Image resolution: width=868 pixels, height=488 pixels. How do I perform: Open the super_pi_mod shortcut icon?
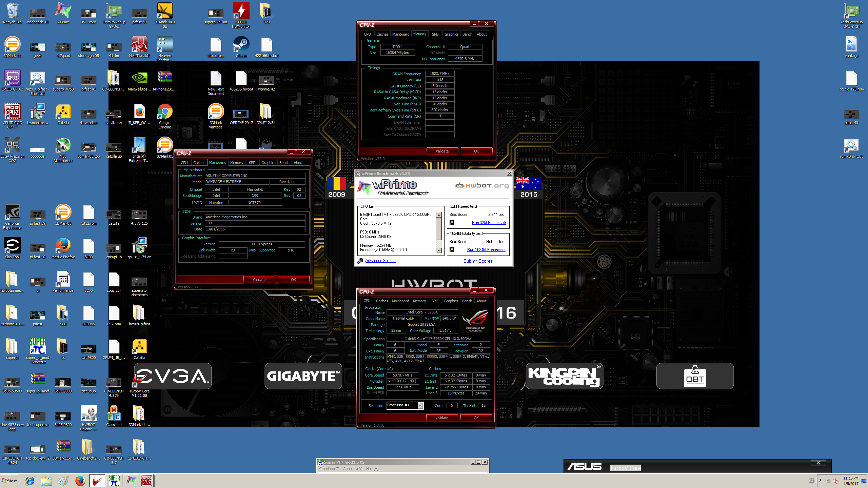point(38,351)
